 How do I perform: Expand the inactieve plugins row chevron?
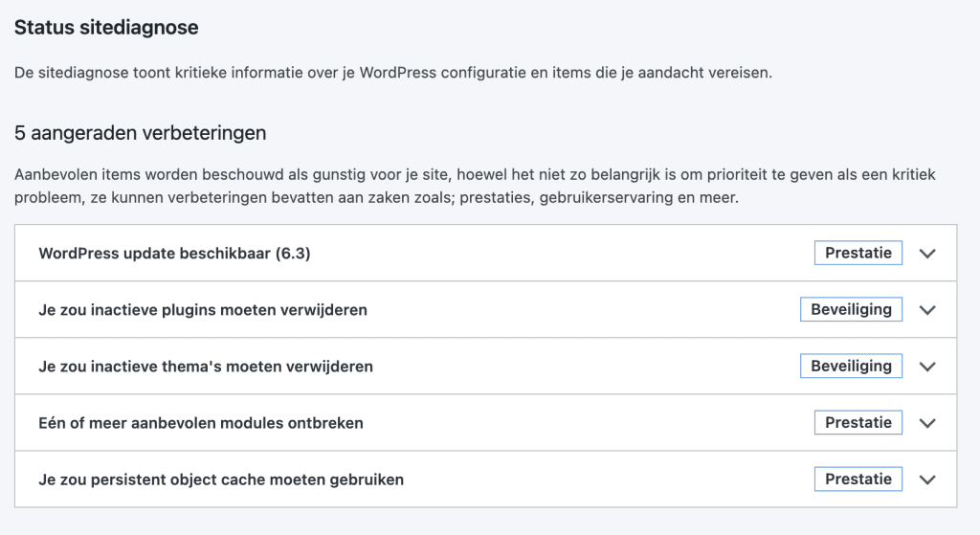926,310
